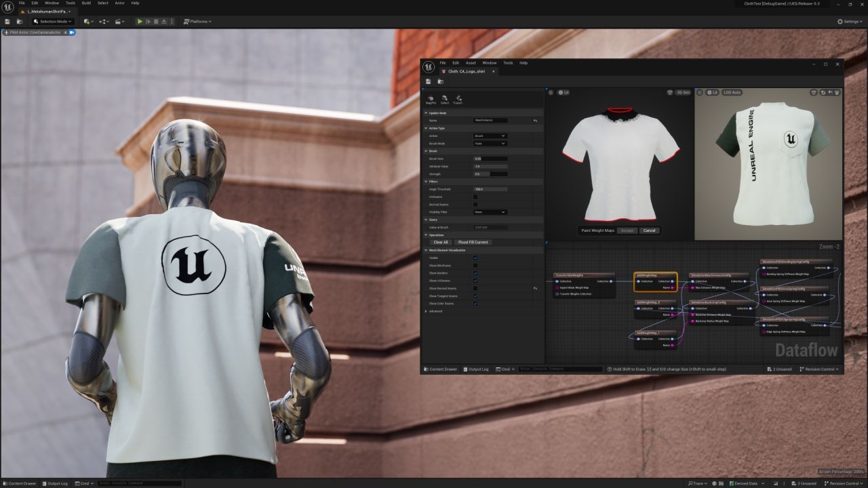Activate the Select tool in the weight panel
The height and width of the screenshot is (488, 868).
tap(443, 99)
